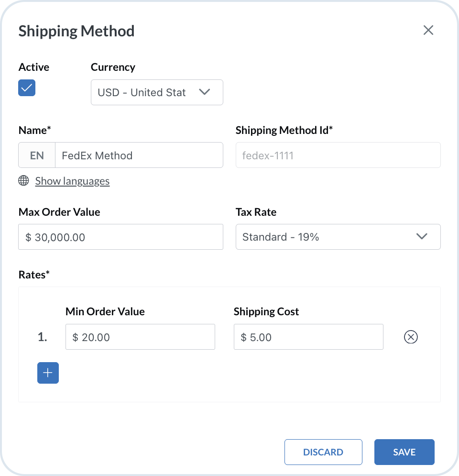
Task: Uncheck the Active checkbox
Action: 27,88
